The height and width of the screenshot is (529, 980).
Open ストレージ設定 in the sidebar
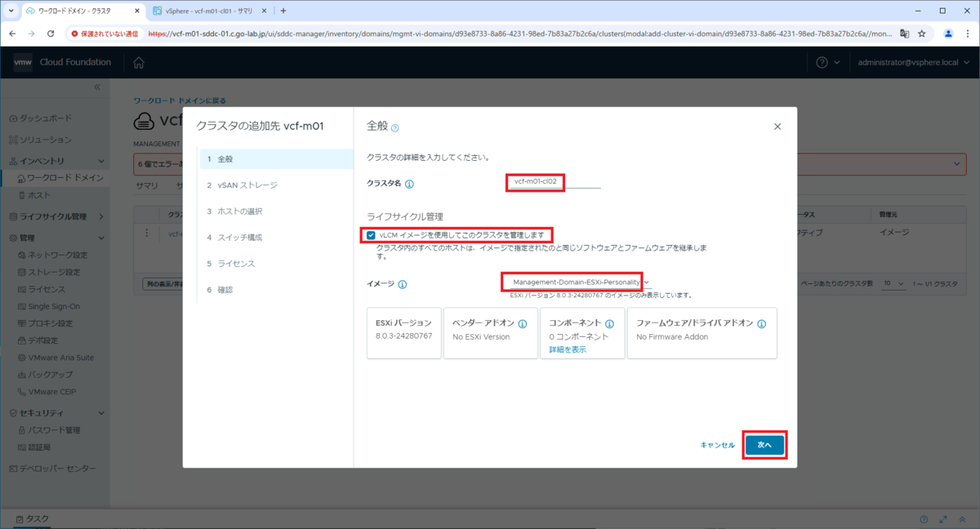(54, 272)
